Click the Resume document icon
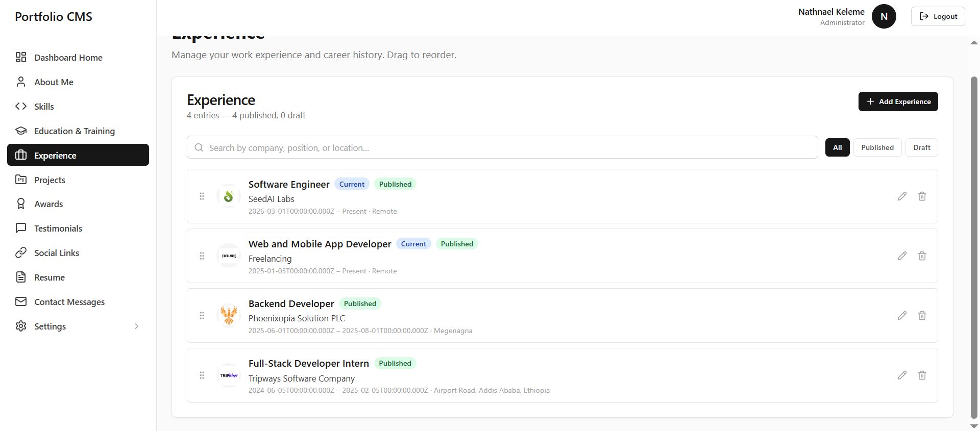Screen dimensions: 980x431 (x=21, y=277)
